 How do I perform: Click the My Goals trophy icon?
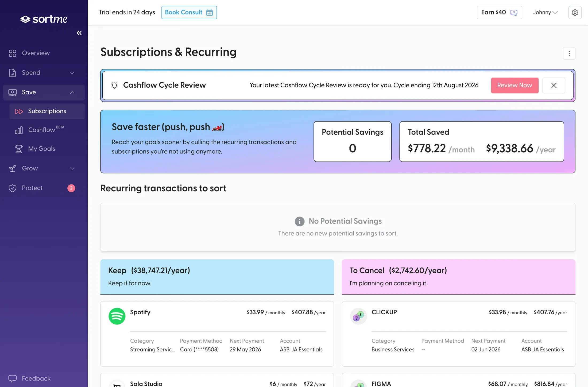tap(19, 149)
